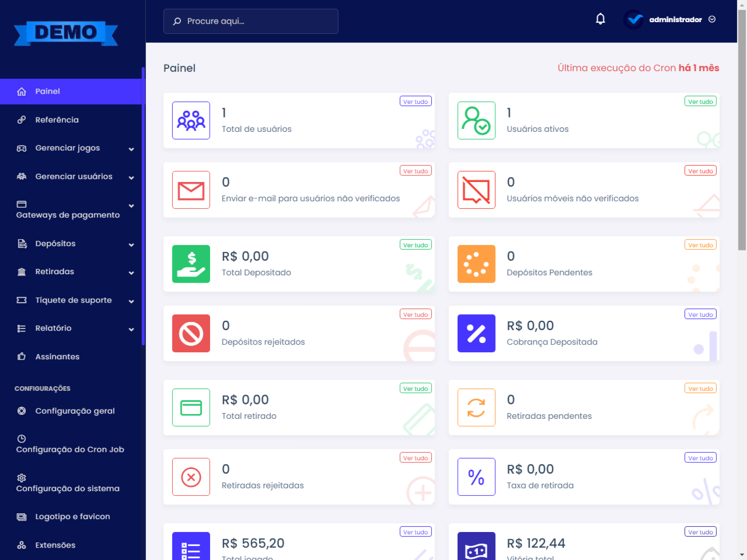Click the Assinantes thumbs-up icon
The width and height of the screenshot is (747, 560).
click(21, 356)
